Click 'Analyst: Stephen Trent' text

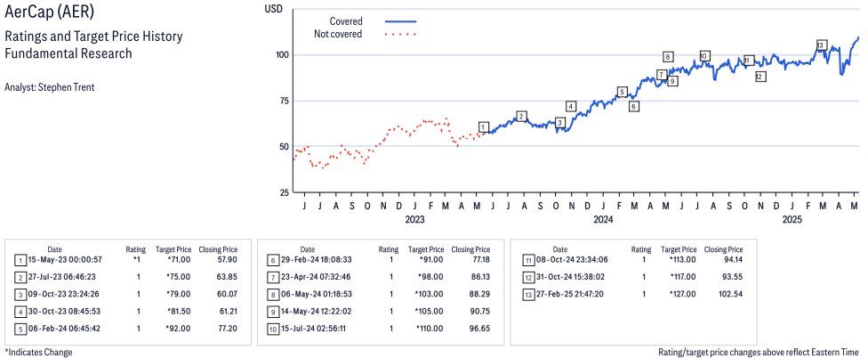(49, 87)
